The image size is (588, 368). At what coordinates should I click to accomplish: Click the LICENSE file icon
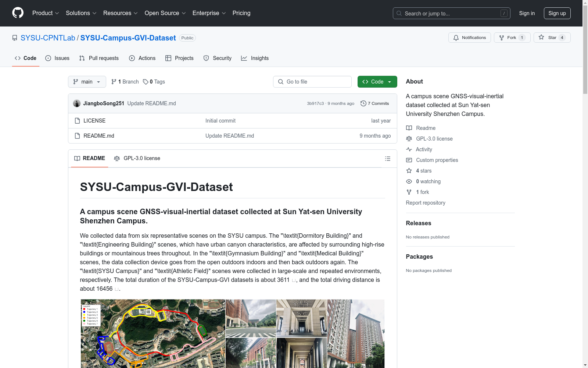77,121
